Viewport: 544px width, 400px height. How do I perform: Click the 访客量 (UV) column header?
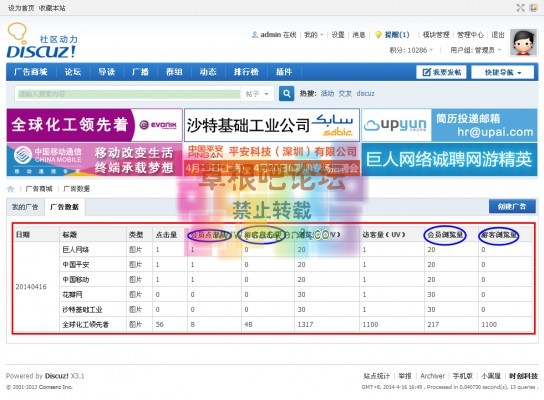pos(384,235)
